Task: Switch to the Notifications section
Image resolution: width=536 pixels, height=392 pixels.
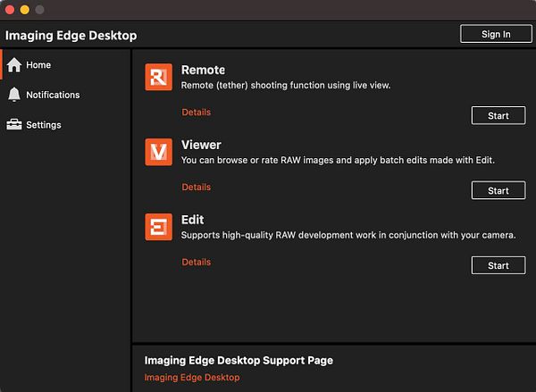Action: tap(52, 95)
